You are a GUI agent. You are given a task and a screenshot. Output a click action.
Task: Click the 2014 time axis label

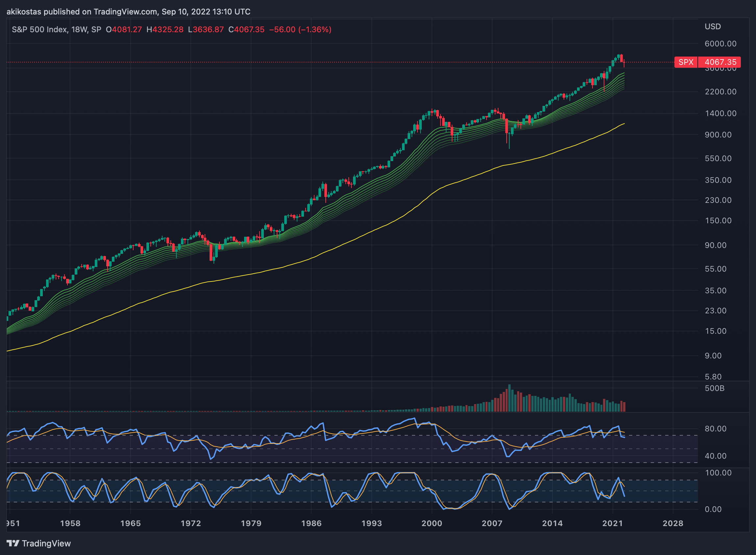pos(552,523)
